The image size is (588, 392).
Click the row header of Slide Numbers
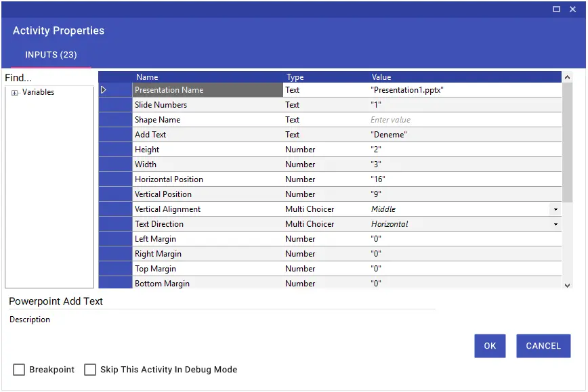click(115, 105)
